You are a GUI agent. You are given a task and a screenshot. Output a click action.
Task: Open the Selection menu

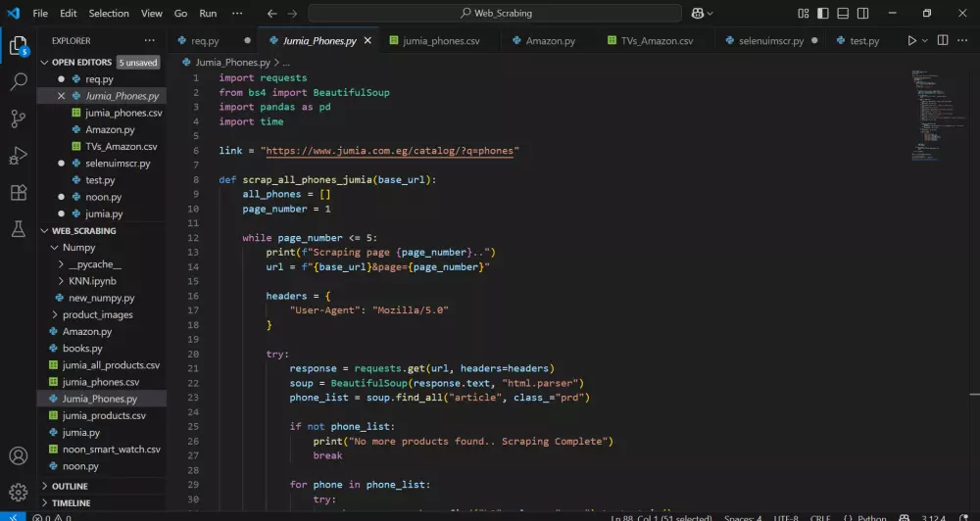pos(108,14)
